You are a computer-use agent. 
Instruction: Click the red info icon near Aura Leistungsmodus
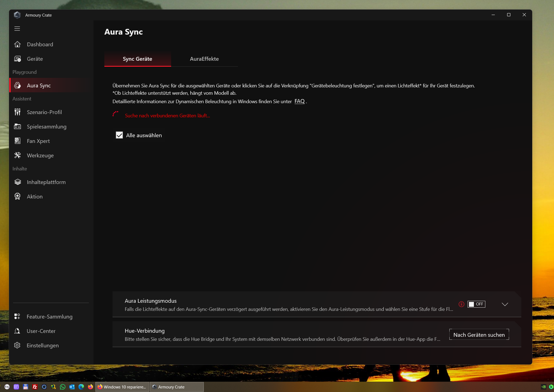(x=461, y=304)
